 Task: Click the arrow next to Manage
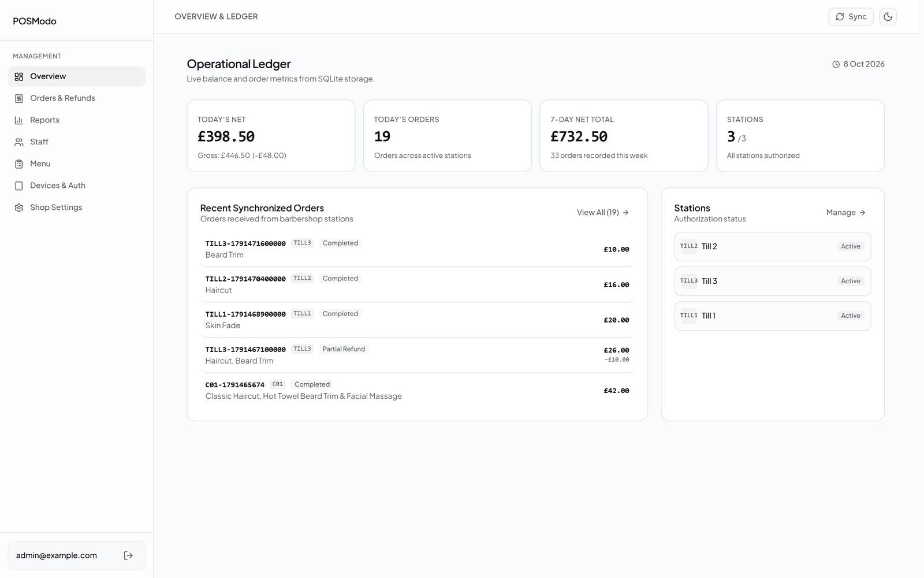coord(862,213)
